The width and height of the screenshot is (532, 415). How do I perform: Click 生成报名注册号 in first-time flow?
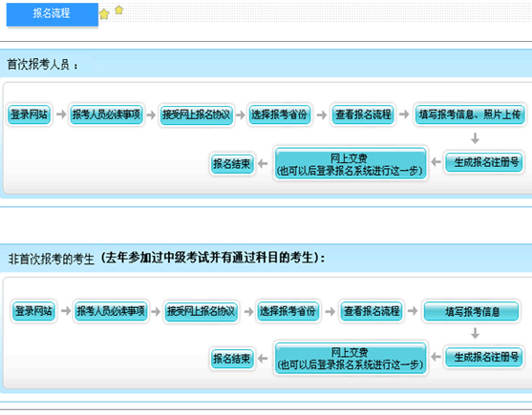[484, 162]
